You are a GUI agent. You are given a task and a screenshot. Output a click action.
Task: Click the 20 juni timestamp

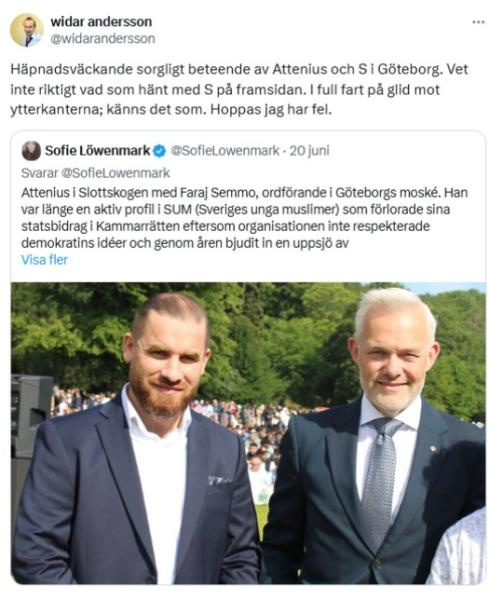(x=309, y=151)
